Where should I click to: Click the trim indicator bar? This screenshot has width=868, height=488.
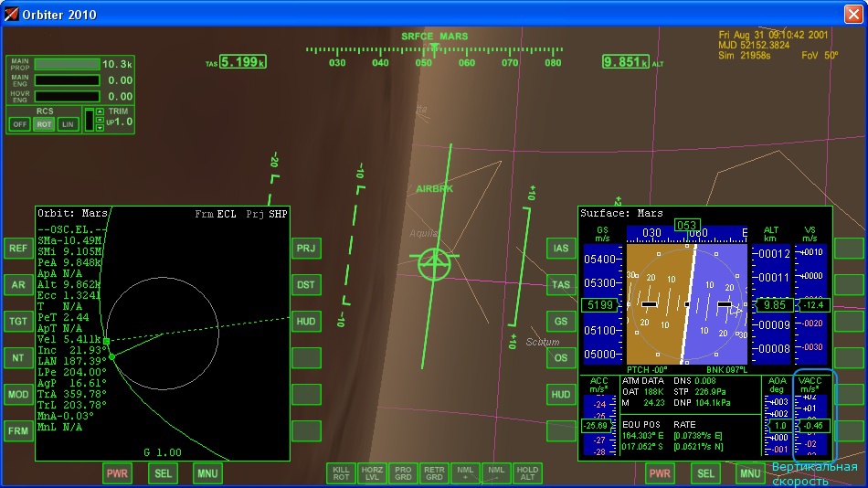coord(89,120)
